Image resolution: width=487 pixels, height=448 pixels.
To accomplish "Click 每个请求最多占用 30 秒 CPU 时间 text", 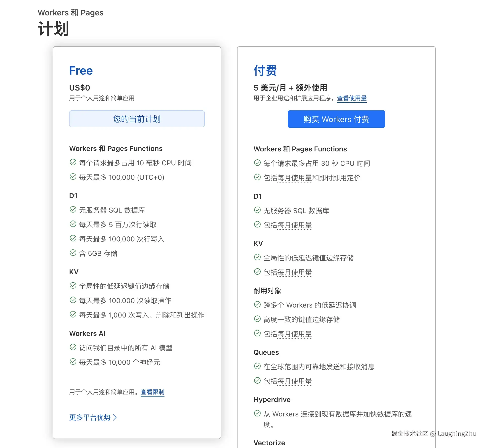I will click(x=317, y=163).
